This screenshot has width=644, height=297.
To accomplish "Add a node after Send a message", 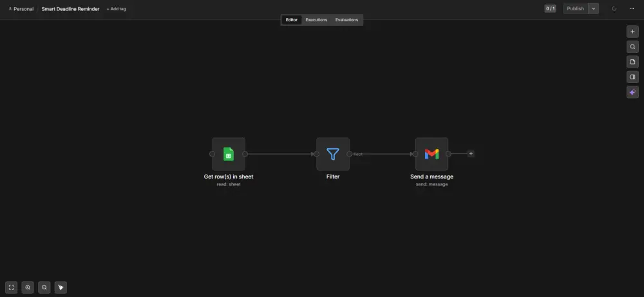I will coord(471,154).
